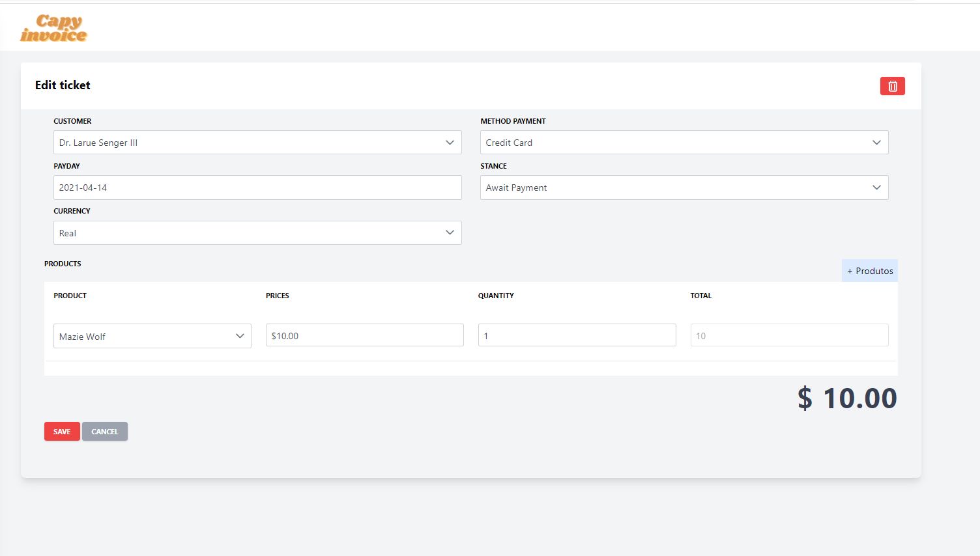Viewport: 980px width, 556px height.
Task: Focus the Prices input field
Action: pyautogui.click(x=364, y=335)
